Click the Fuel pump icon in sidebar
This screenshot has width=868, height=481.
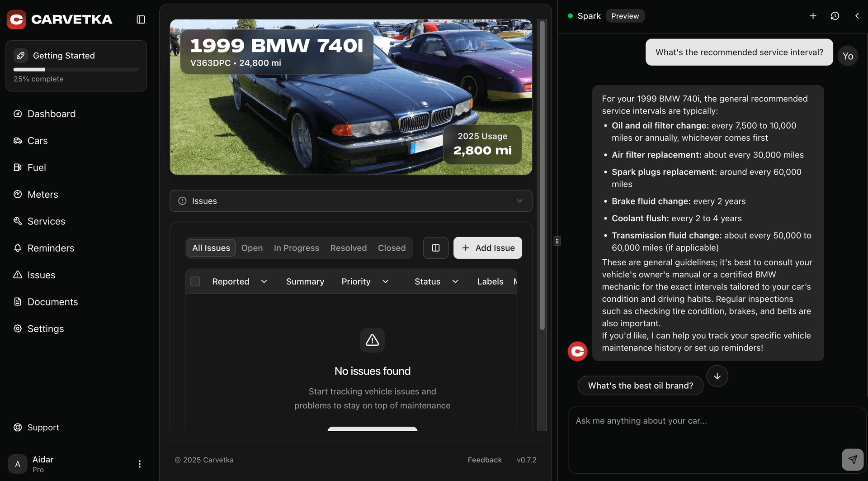(x=18, y=167)
